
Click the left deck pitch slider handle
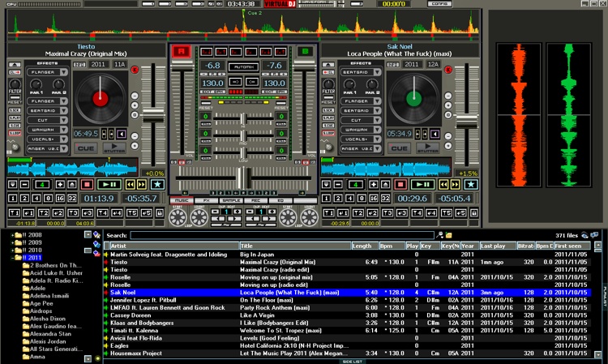click(x=153, y=116)
